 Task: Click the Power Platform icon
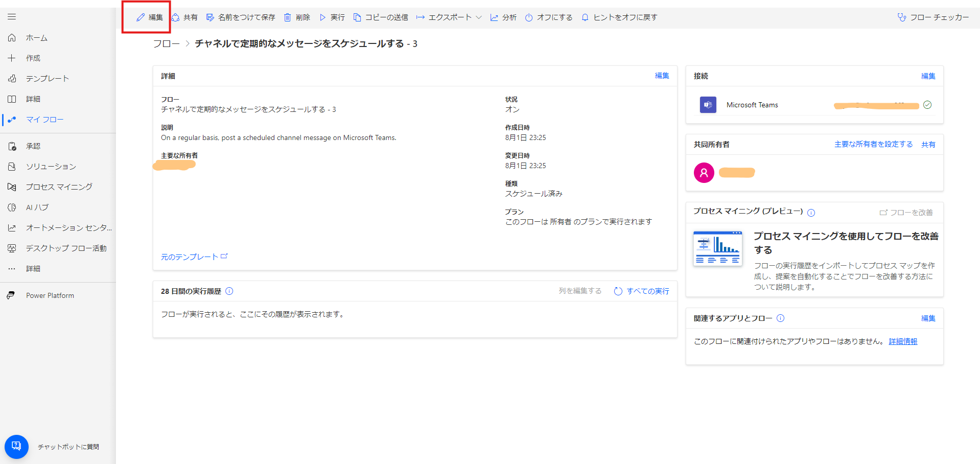click(x=11, y=295)
